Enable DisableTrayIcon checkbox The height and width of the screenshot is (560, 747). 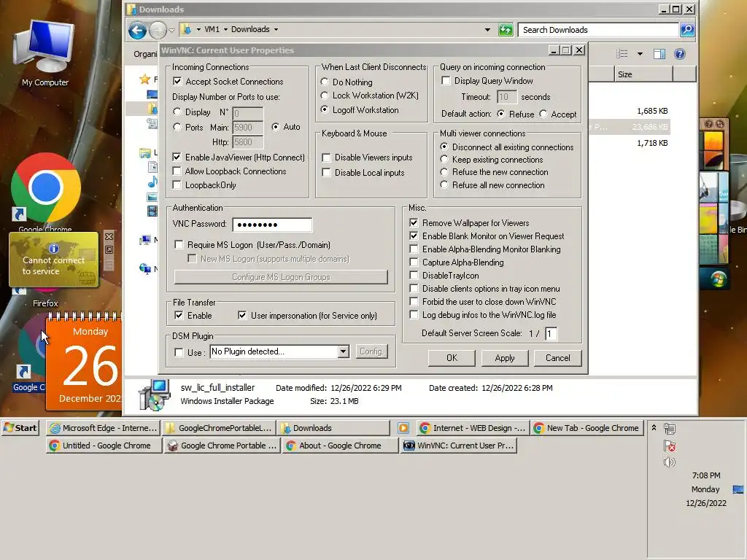[414, 275]
